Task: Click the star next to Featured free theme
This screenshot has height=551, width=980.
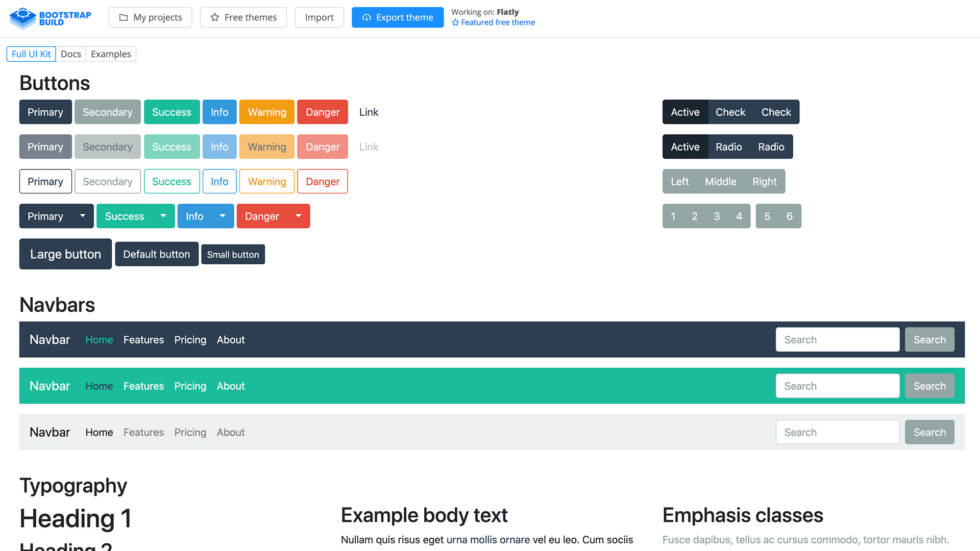Action: (454, 22)
